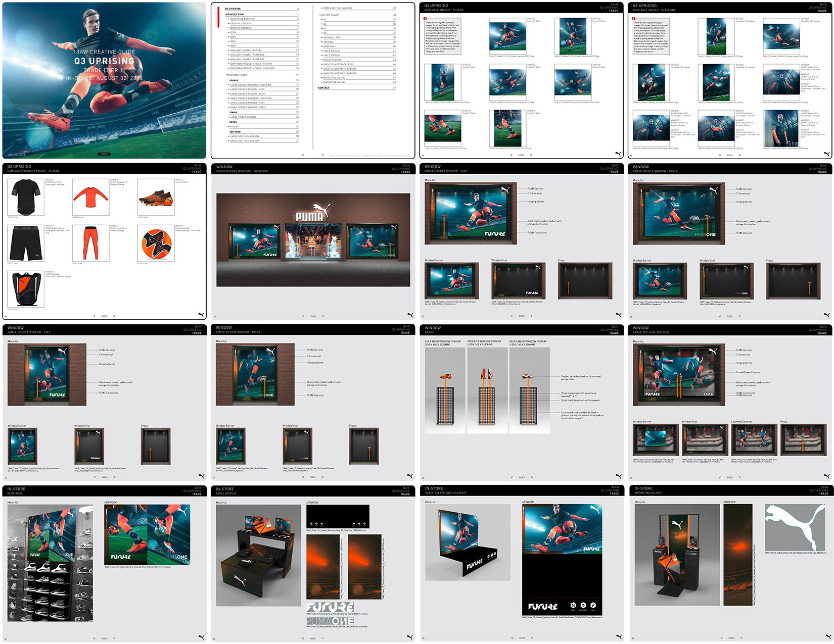Next page arrow on Large Double Windows - Overview page
This screenshot has height=644, width=834.
click(x=323, y=316)
